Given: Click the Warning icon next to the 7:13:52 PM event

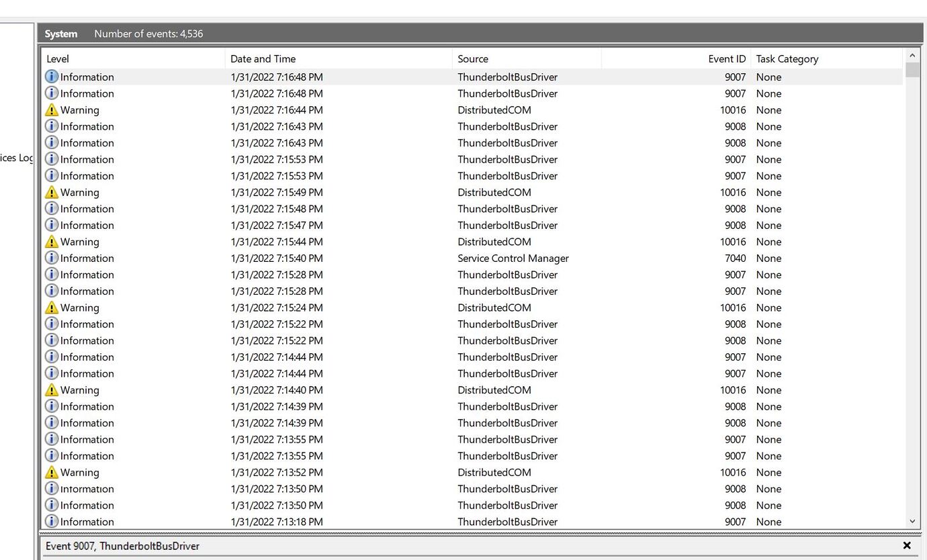Looking at the screenshot, I should [52, 472].
